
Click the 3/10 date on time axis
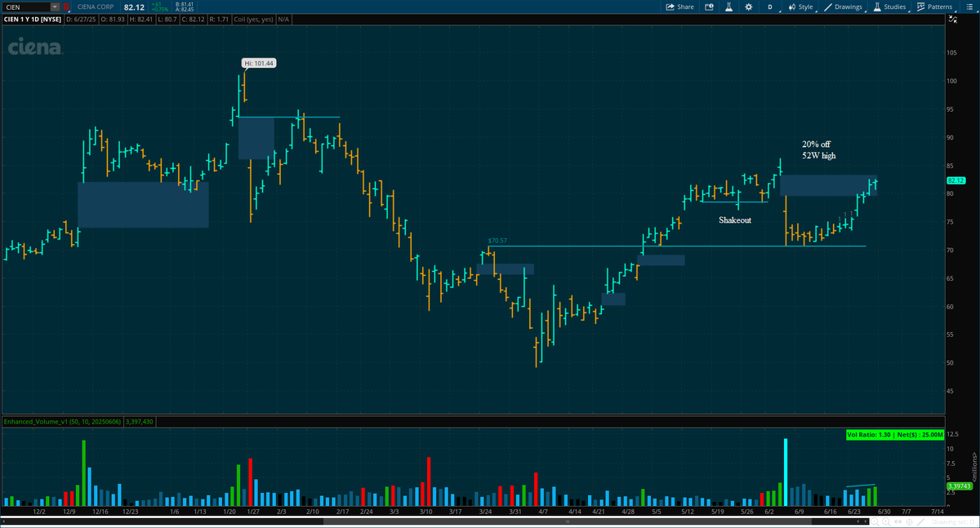[425, 512]
